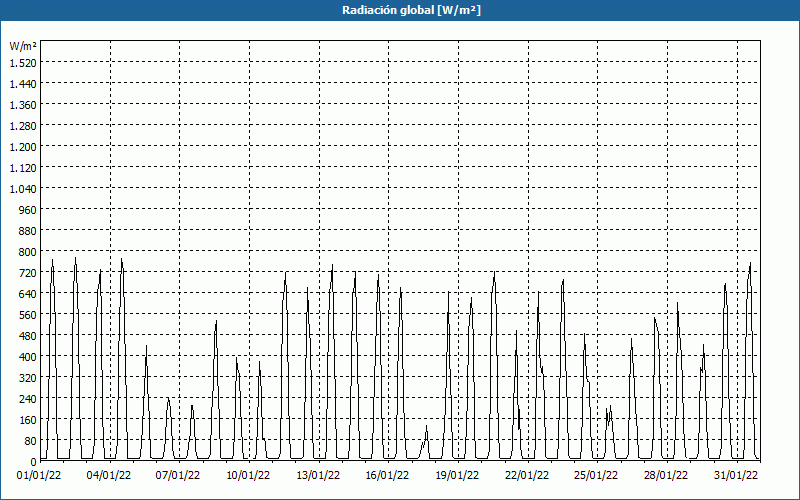This screenshot has height=500, width=800.
Task: Click the 10/01/22 date label
Action: point(248,476)
